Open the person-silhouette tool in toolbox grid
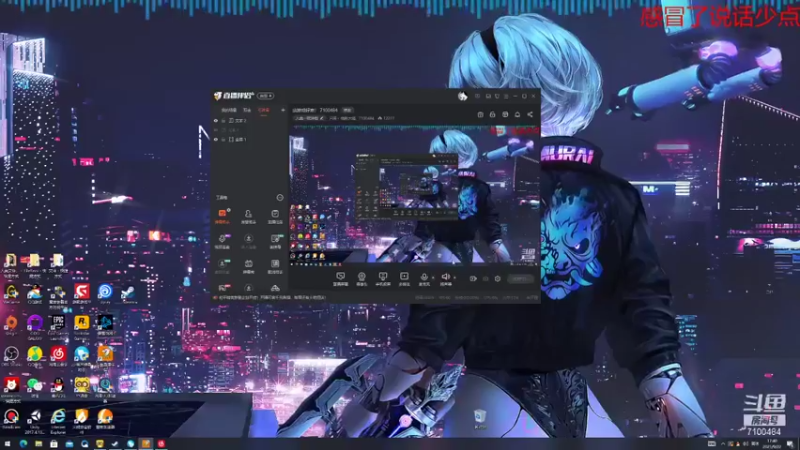 click(248, 216)
